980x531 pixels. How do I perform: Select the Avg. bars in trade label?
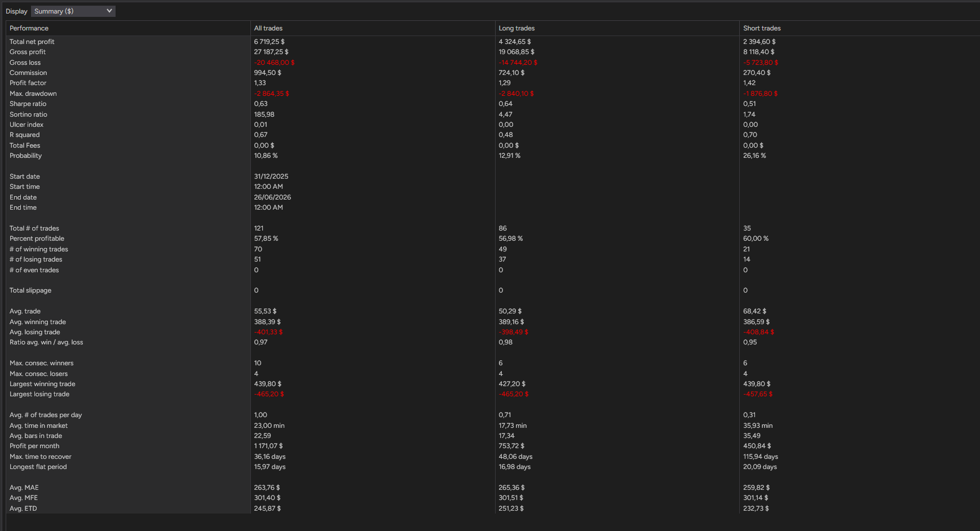[x=36, y=436]
